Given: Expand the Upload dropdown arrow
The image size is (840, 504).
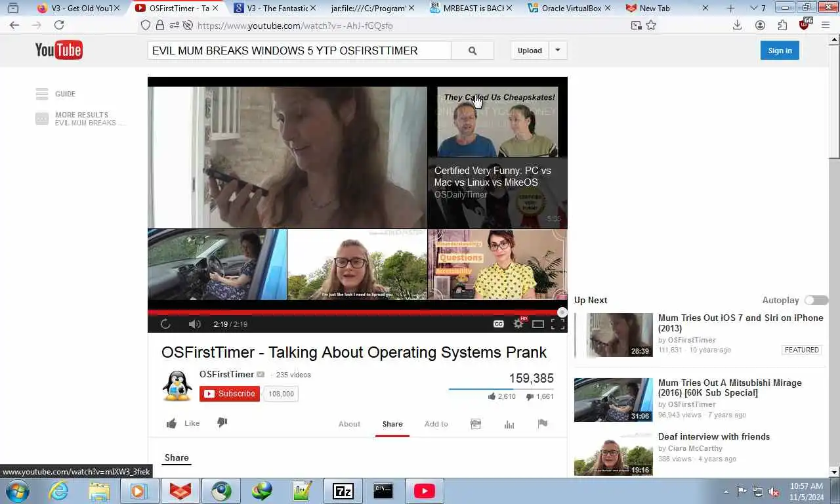Looking at the screenshot, I should pyautogui.click(x=558, y=51).
